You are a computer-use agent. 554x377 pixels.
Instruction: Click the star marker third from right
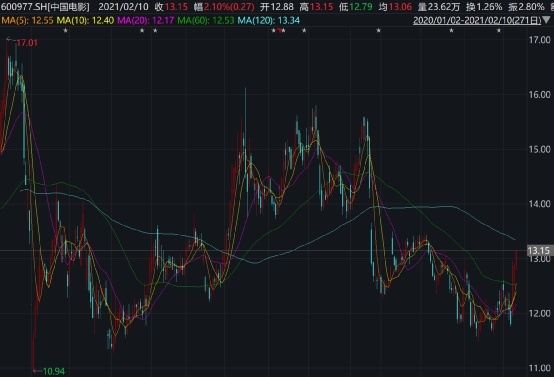click(378, 31)
